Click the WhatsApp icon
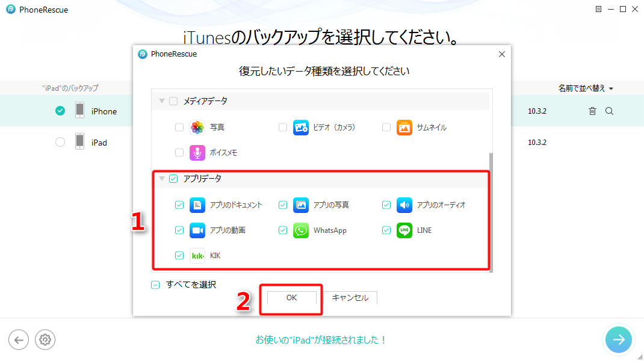 [x=301, y=230]
